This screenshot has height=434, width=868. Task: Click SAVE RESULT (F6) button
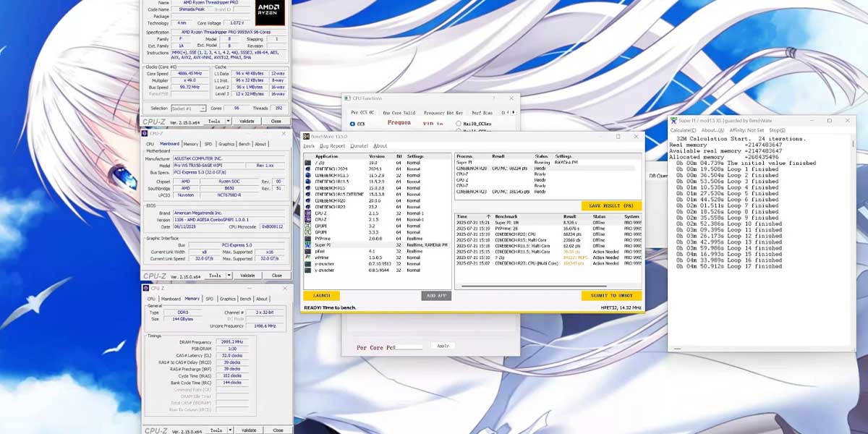click(611, 206)
